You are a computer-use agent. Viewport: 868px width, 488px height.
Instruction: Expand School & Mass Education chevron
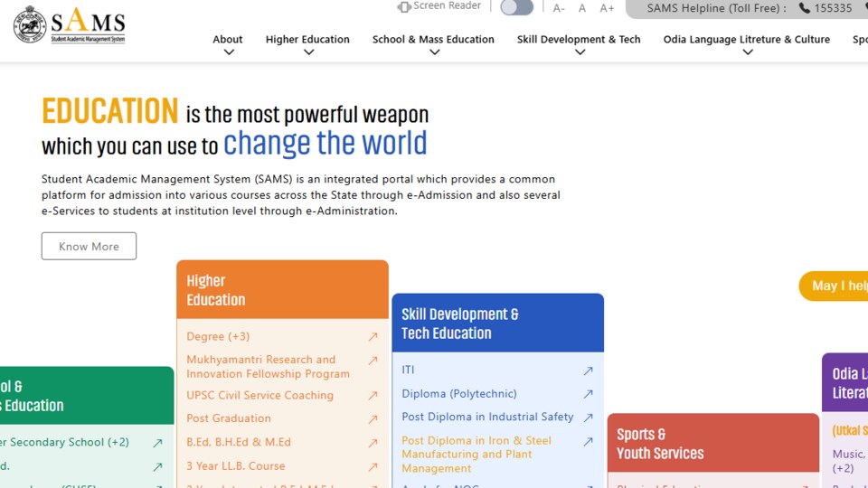click(x=435, y=52)
